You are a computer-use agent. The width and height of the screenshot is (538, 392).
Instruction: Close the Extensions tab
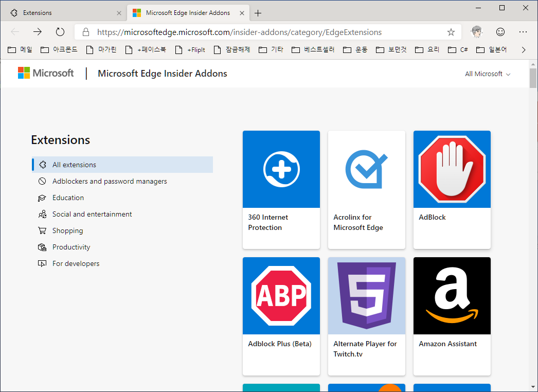119,13
